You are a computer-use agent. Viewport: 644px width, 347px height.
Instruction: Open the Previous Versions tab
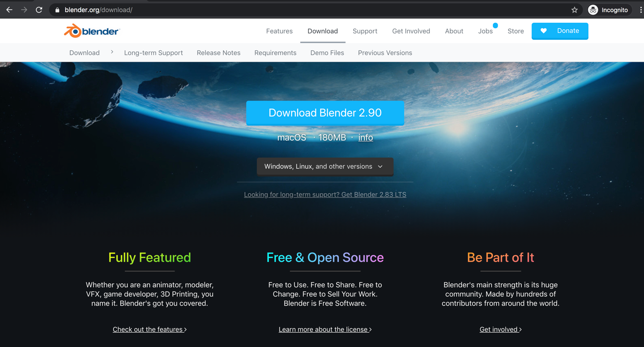(x=384, y=52)
